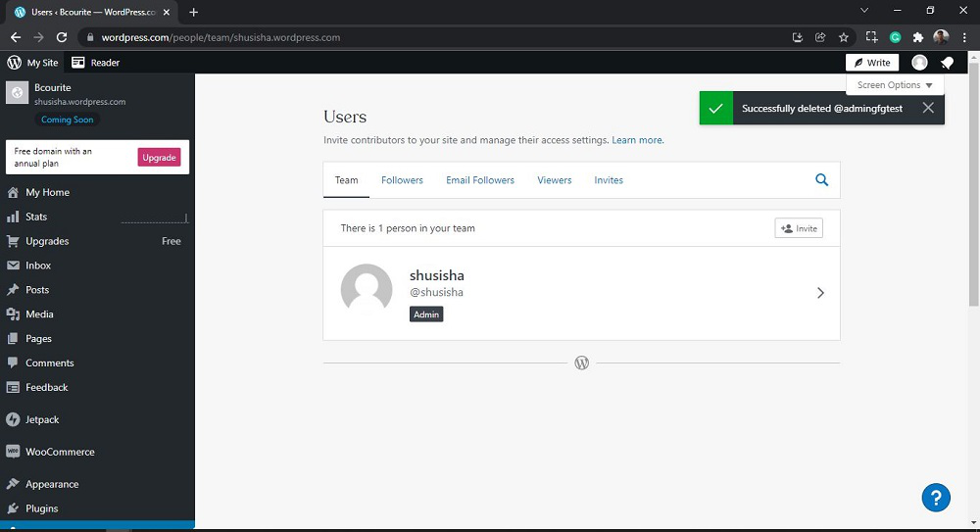This screenshot has width=980, height=532.
Task: Open the Chrome three-dot menu
Action: point(964,37)
